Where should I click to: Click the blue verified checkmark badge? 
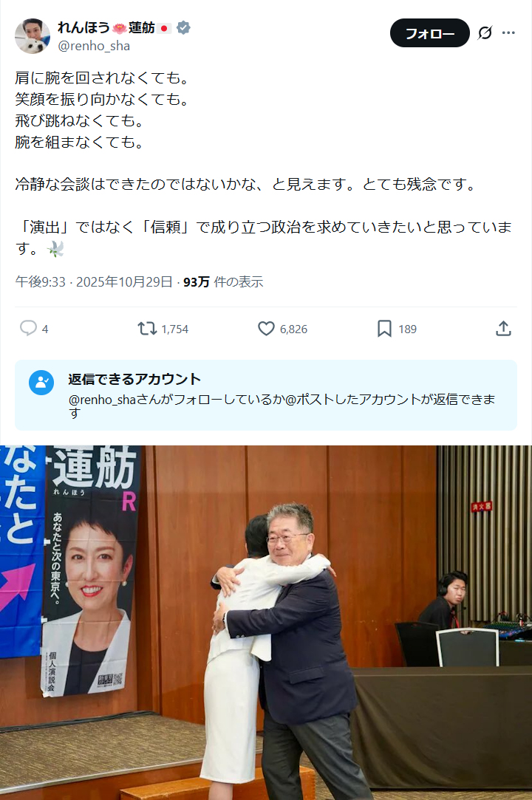pyautogui.click(x=183, y=27)
